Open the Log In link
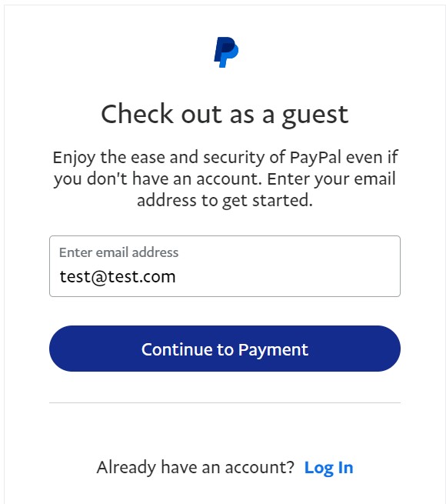 point(328,468)
